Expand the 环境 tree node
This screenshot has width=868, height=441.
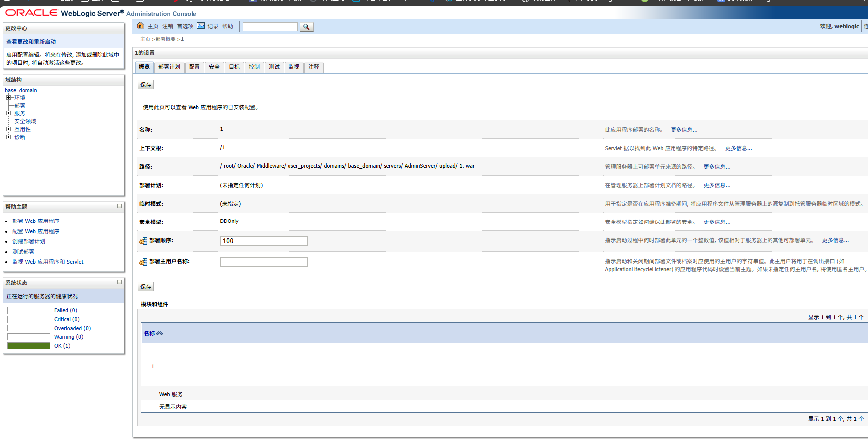point(9,98)
